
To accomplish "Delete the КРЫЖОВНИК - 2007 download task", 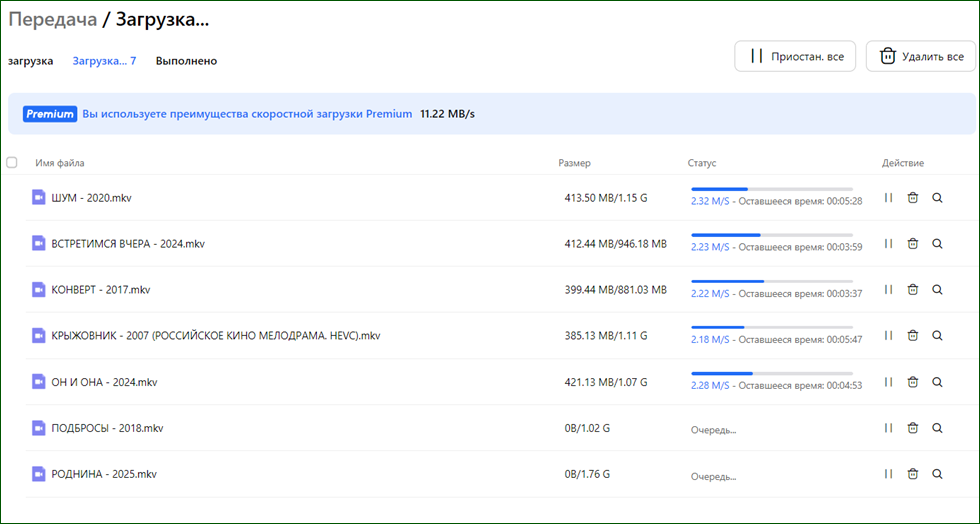I will pyautogui.click(x=912, y=336).
